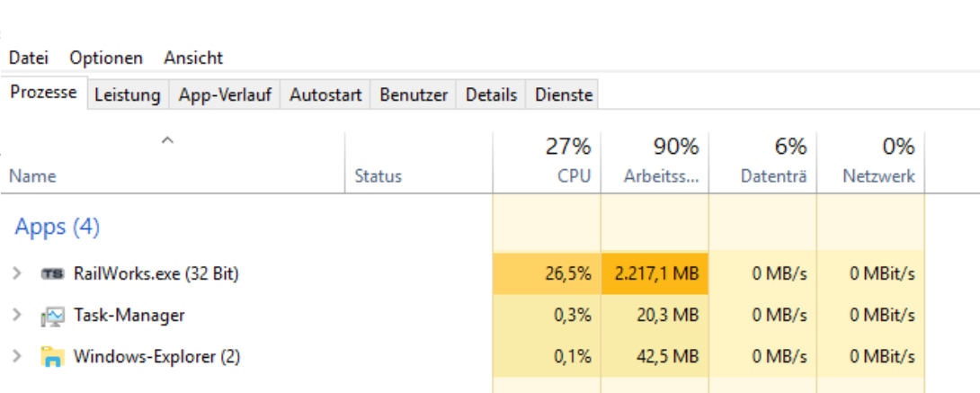980x393 pixels.
Task: Switch to the App-Verlauf tab
Action: coord(225,94)
